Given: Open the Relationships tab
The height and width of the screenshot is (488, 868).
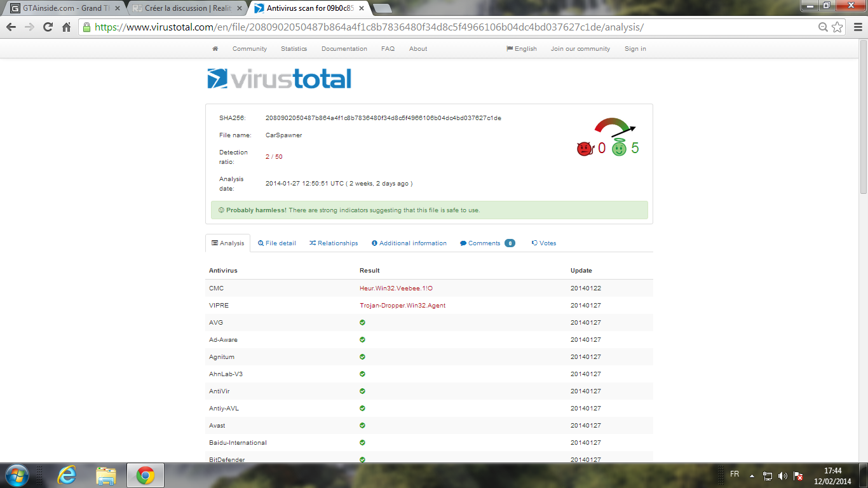Looking at the screenshot, I should tap(334, 243).
